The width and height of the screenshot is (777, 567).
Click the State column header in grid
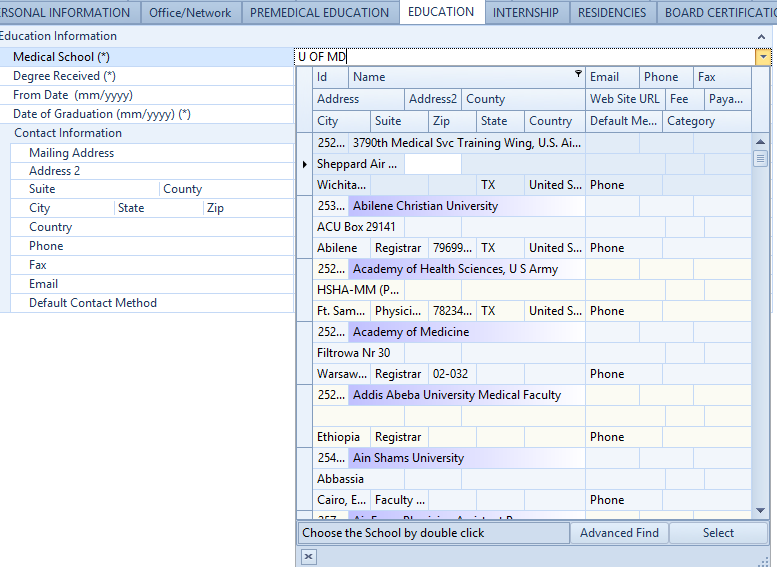(x=500, y=121)
